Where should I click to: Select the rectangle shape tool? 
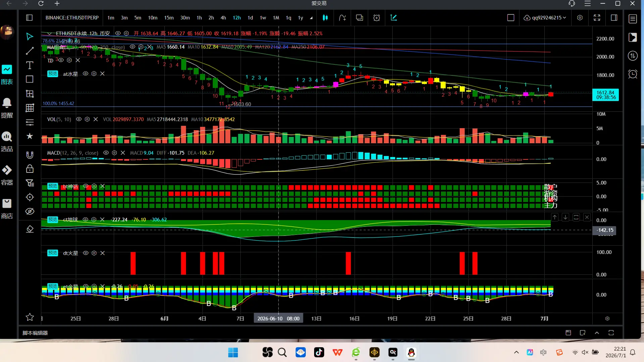(30, 79)
